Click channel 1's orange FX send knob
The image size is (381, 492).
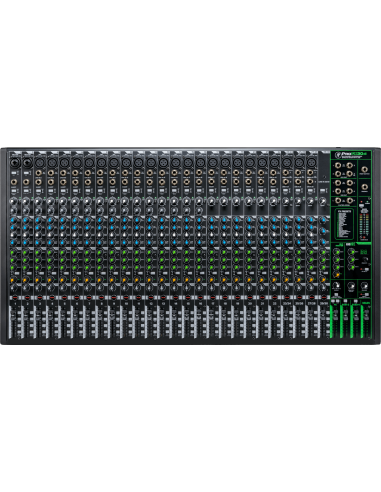click(x=15, y=279)
